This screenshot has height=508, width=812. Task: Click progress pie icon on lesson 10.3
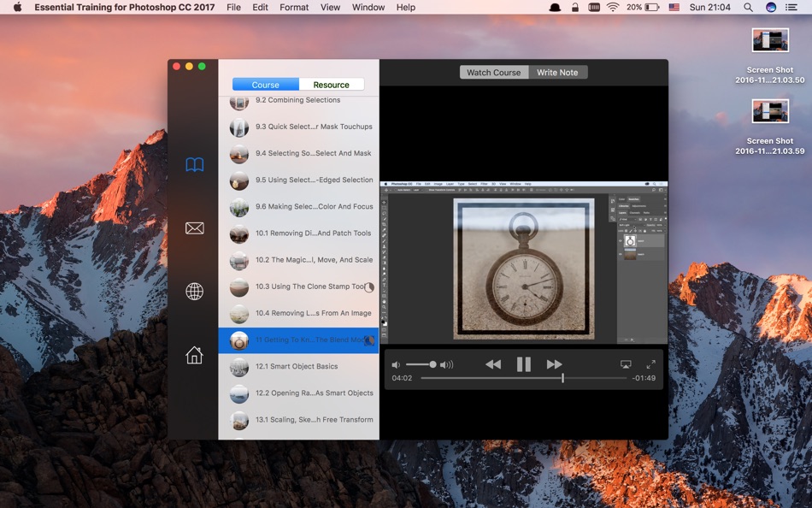pyautogui.click(x=369, y=287)
